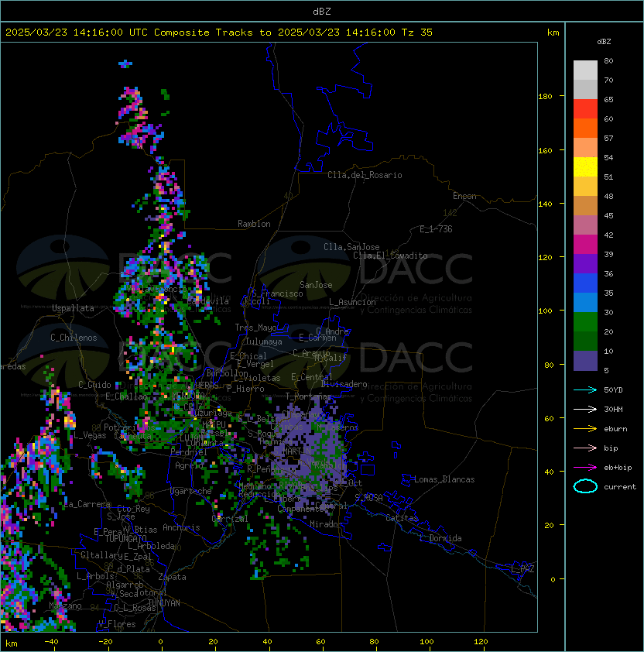Click the 'dBZ' heading above the color scale
The width and height of the screenshot is (644, 652).
[x=604, y=42]
